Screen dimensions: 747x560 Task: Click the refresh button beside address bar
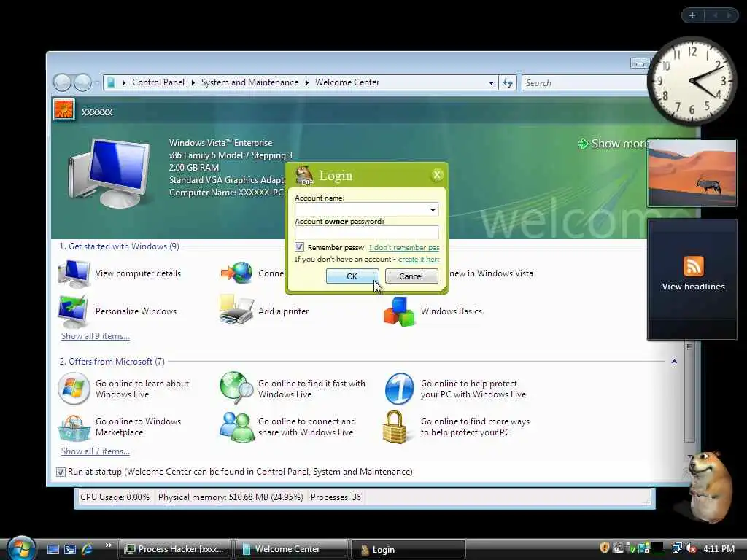508,83
